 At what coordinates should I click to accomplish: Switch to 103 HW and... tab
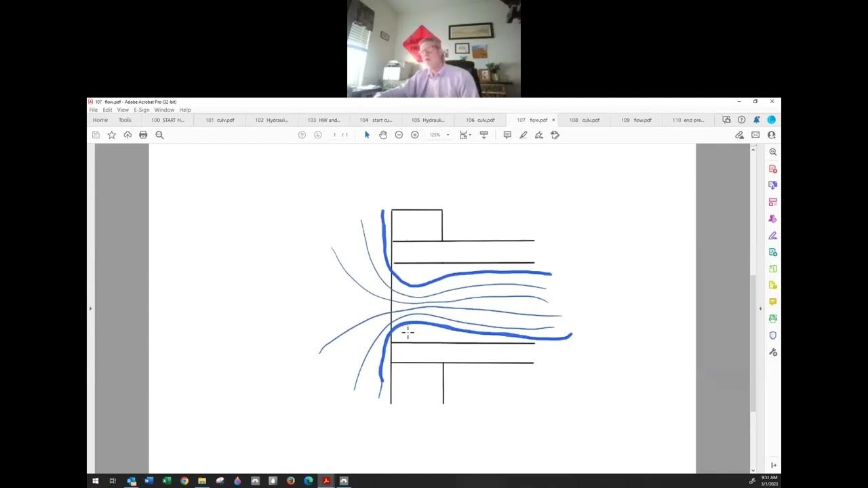(x=323, y=120)
